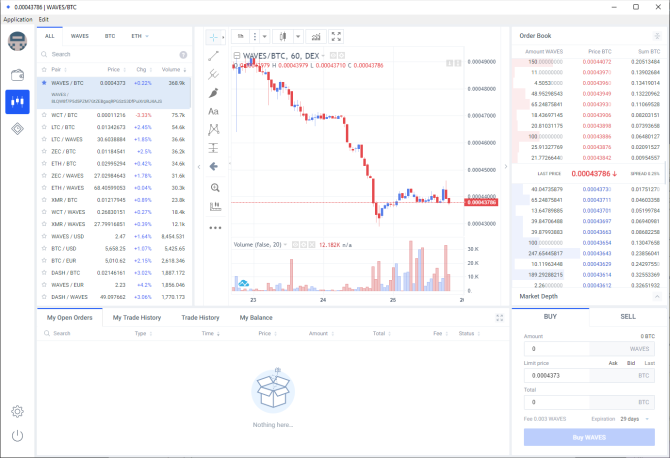670x458 pixels.
Task: Open the Trade History tab
Action: [x=200, y=317]
